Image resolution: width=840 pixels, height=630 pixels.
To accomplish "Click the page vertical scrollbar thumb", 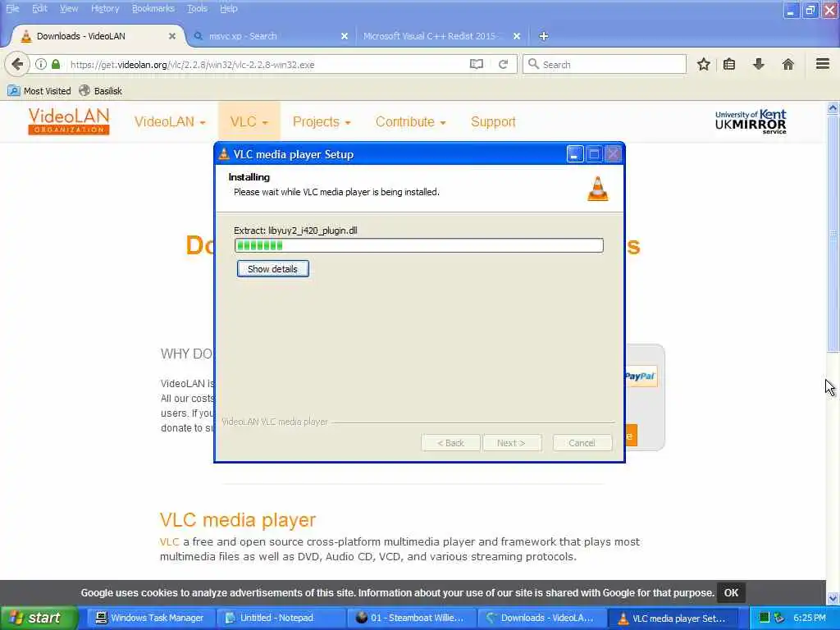I will coord(833,234).
